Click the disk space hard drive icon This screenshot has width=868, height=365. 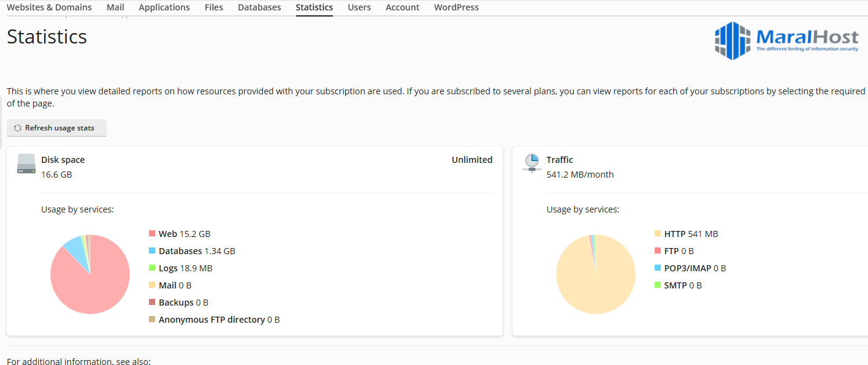click(26, 164)
